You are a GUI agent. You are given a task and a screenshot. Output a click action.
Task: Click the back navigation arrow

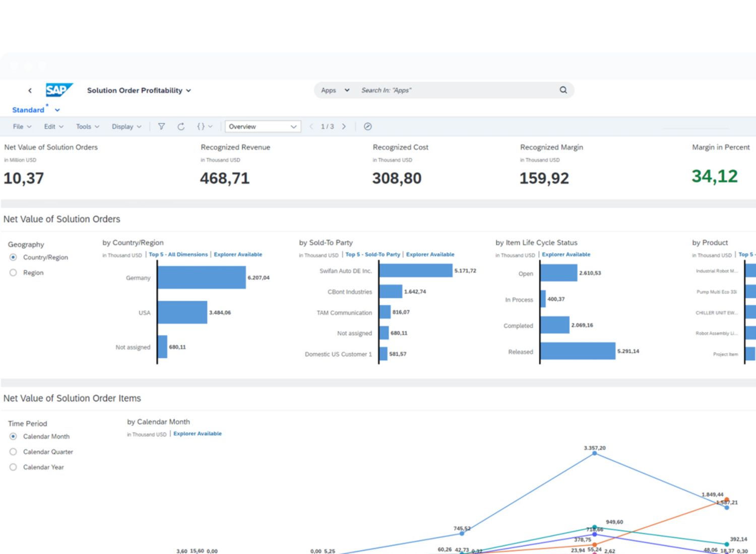click(x=30, y=91)
